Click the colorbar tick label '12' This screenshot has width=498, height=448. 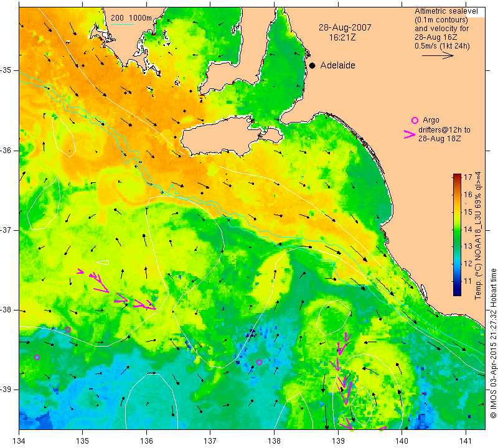tap(468, 264)
